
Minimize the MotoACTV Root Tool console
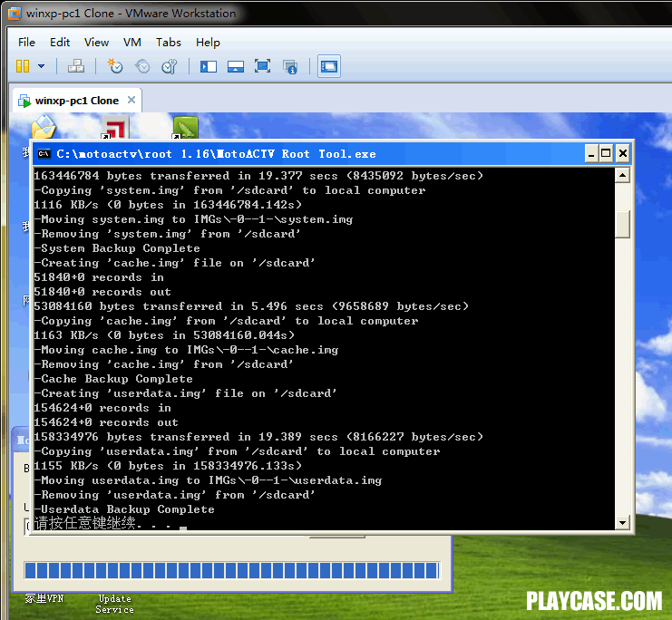coord(591,153)
